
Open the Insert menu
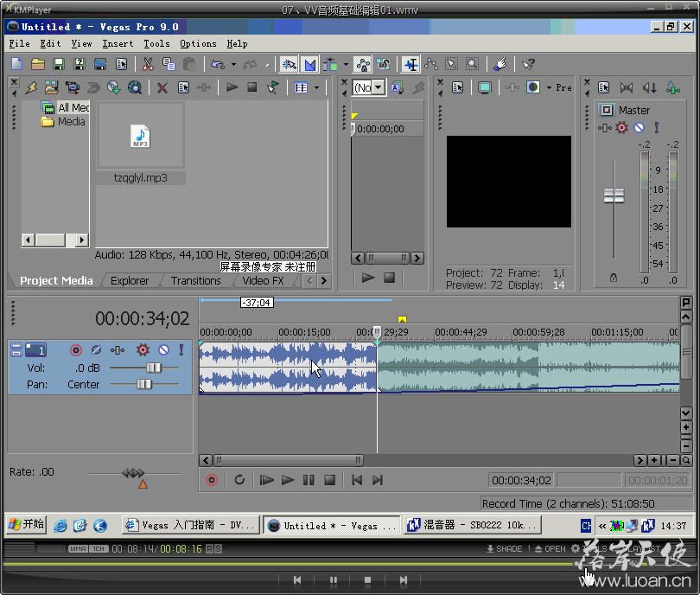coord(118,44)
